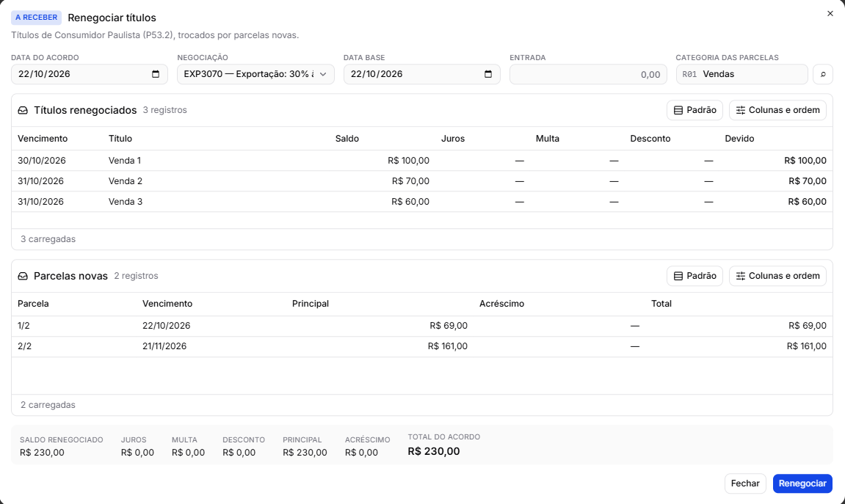This screenshot has height=504, width=845.
Task: Click the Título column header
Action: point(120,139)
